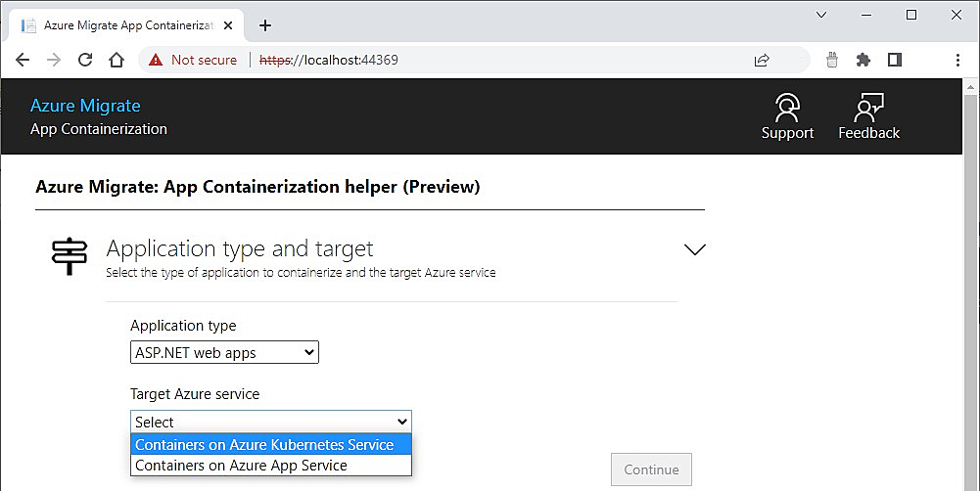Screen dimensions: 980x491
Task: Minimize the browser window
Action: (x=866, y=15)
